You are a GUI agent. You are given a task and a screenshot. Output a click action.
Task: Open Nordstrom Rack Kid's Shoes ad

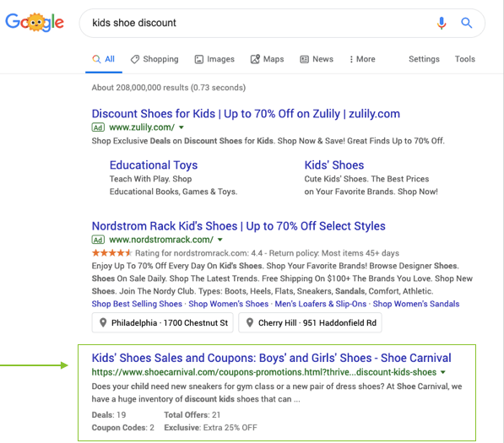pyautogui.click(x=239, y=226)
